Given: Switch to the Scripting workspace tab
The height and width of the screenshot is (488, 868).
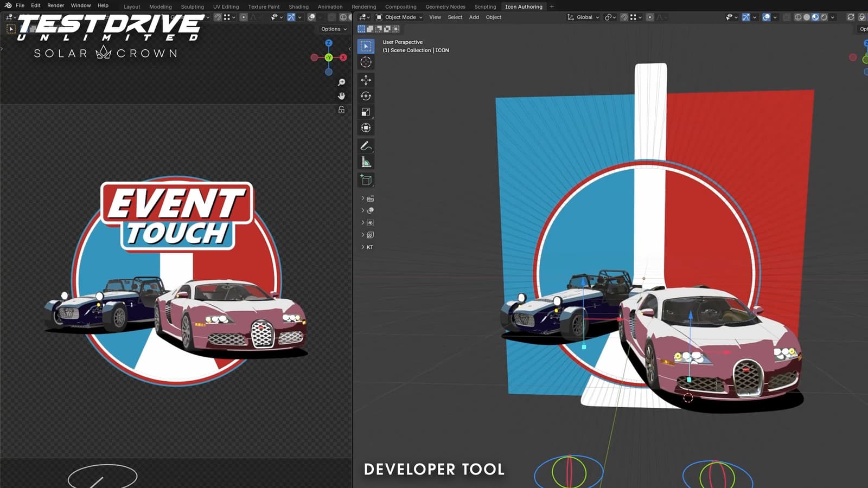Looking at the screenshot, I should tap(486, 7).
